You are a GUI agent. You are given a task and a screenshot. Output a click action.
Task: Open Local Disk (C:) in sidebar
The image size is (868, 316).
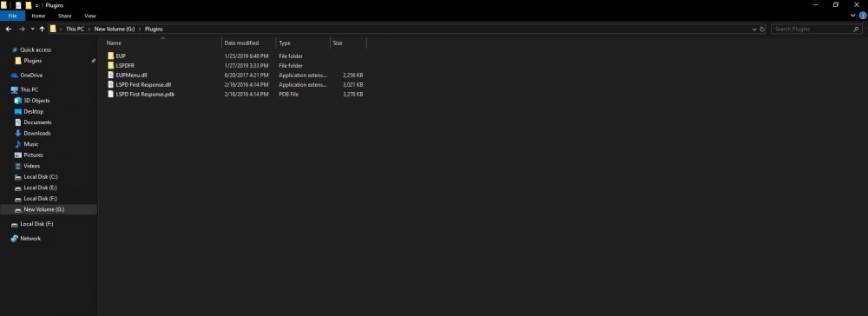pyautogui.click(x=41, y=177)
